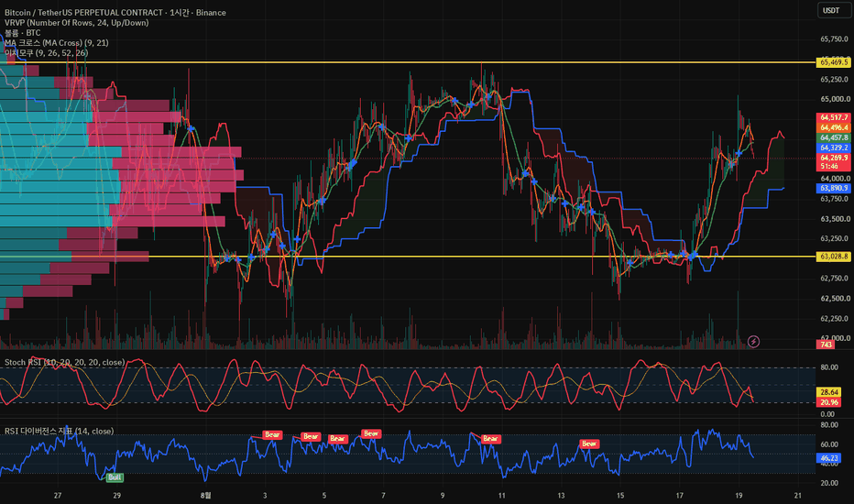Viewport: 854px width, 504px height.
Task: Click the purple lightning bolt icon
Action: pos(753,342)
